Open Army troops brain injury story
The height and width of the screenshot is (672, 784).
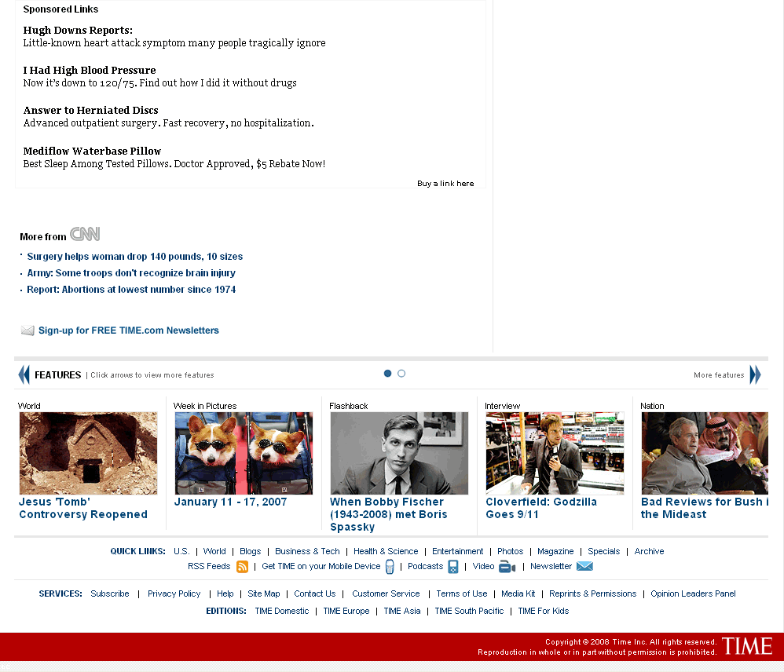pyautogui.click(x=131, y=272)
